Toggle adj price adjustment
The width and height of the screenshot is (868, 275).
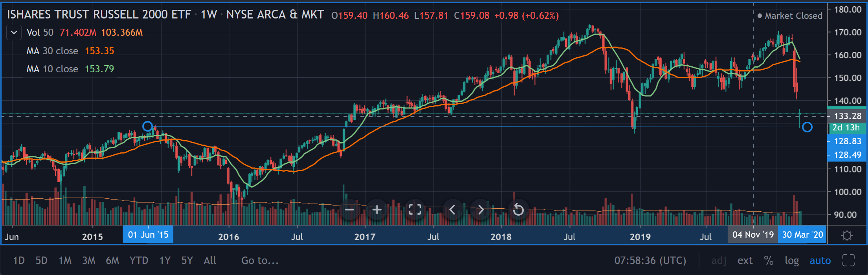719,260
